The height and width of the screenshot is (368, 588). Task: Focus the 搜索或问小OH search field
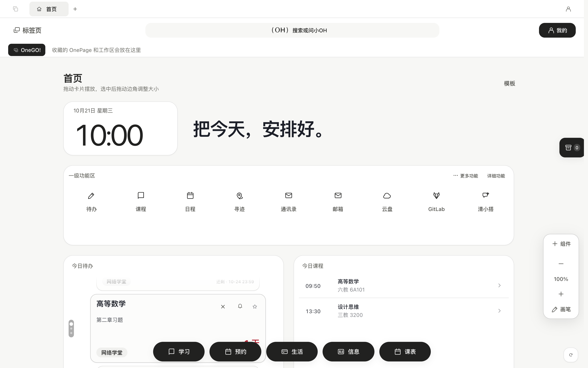292,30
